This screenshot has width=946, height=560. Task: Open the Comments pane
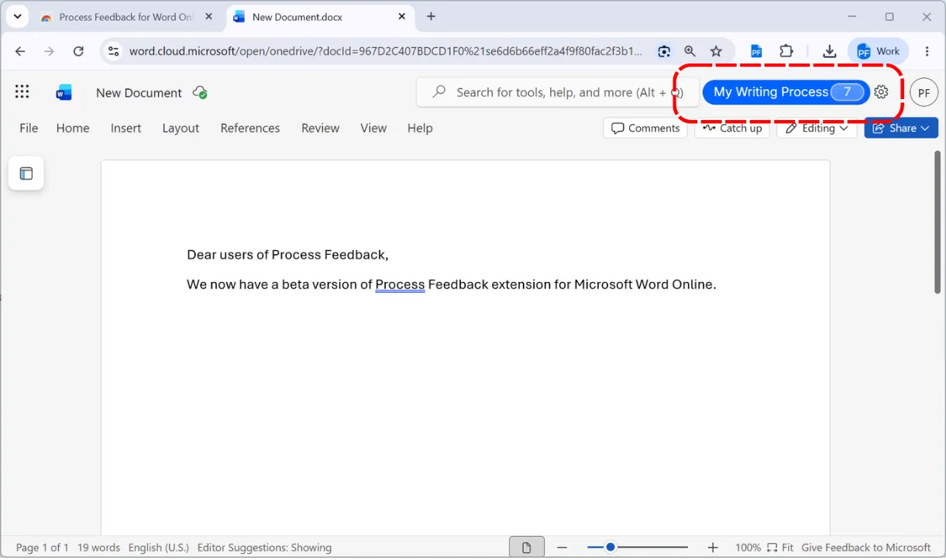pos(645,128)
